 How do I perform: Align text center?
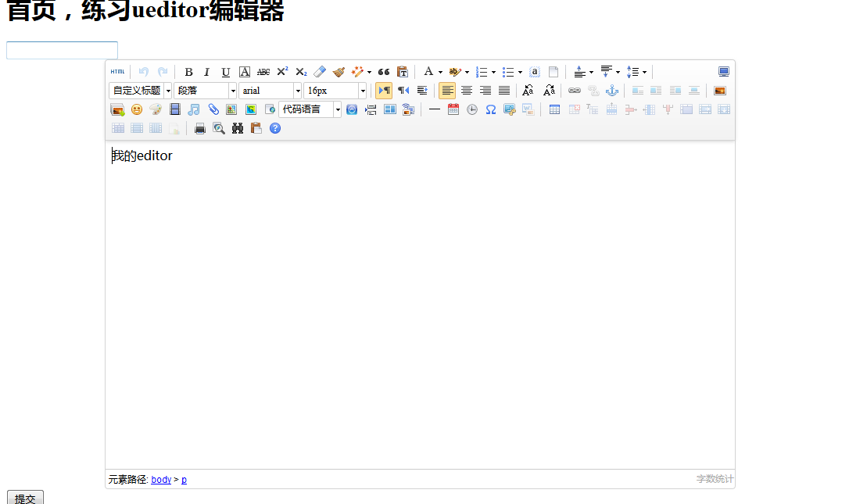pyautogui.click(x=467, y=91)
